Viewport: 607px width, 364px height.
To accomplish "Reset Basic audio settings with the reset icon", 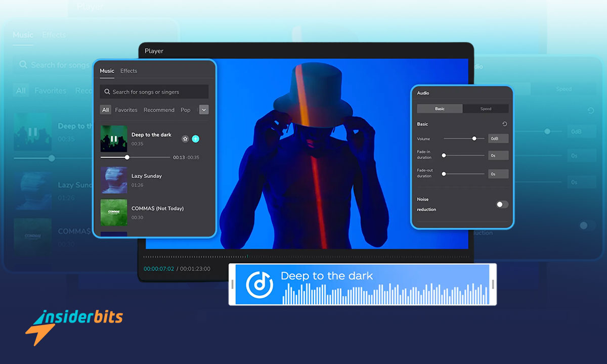I will click(504, 124).
